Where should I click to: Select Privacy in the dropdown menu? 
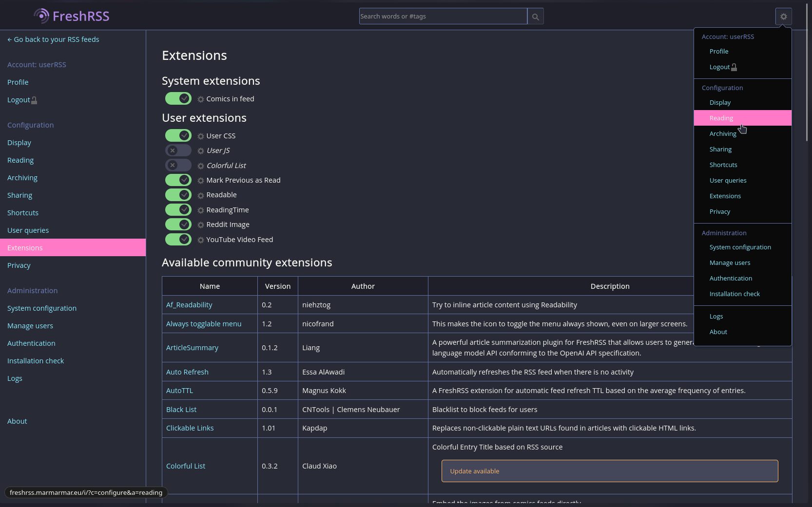tap(742, 211)
